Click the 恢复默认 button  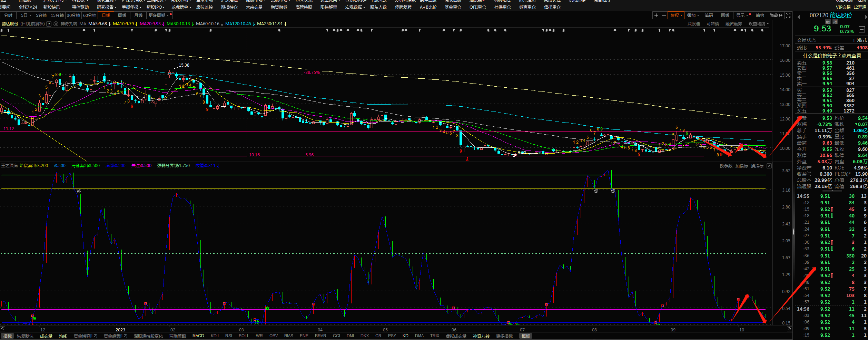[x=25, y=336]
